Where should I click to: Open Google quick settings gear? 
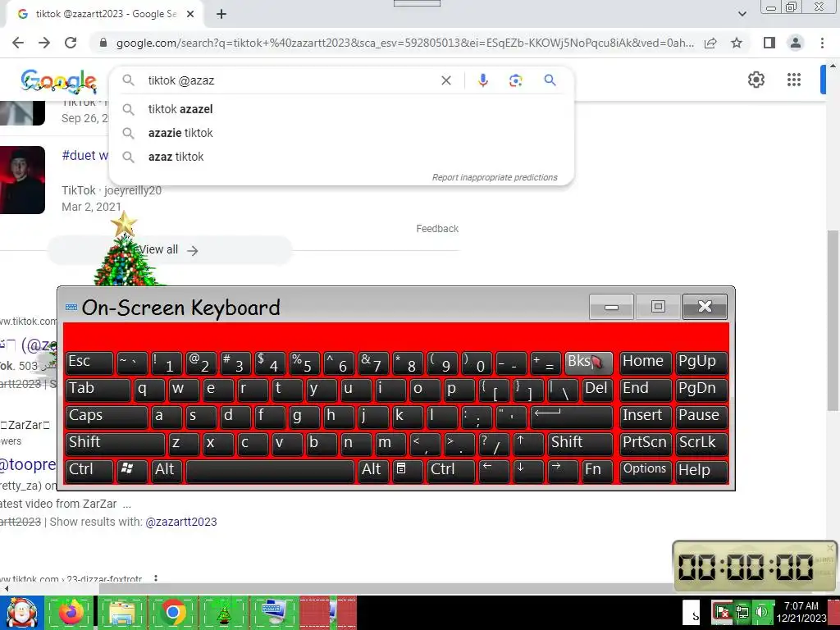pos(756,80)
